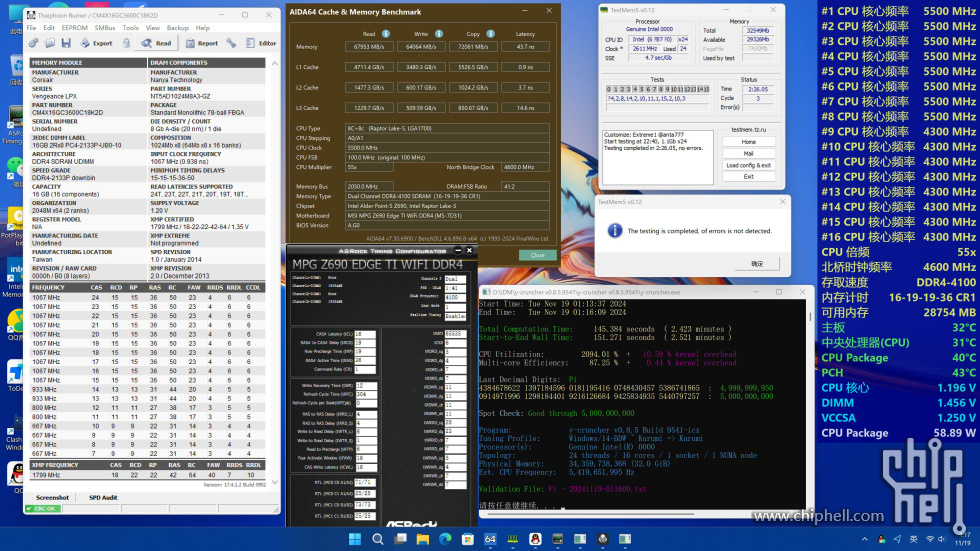The width and height of the screenshot is (980, 551).
Task: Click the Close button in AIDA64 benchmark window
Action: [538, 255]
